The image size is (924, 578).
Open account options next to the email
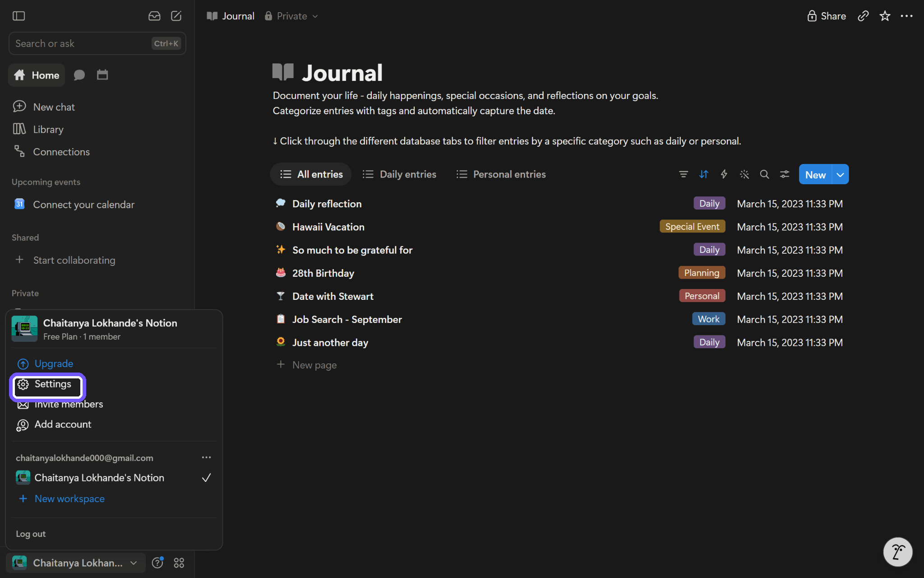[206, 457]
